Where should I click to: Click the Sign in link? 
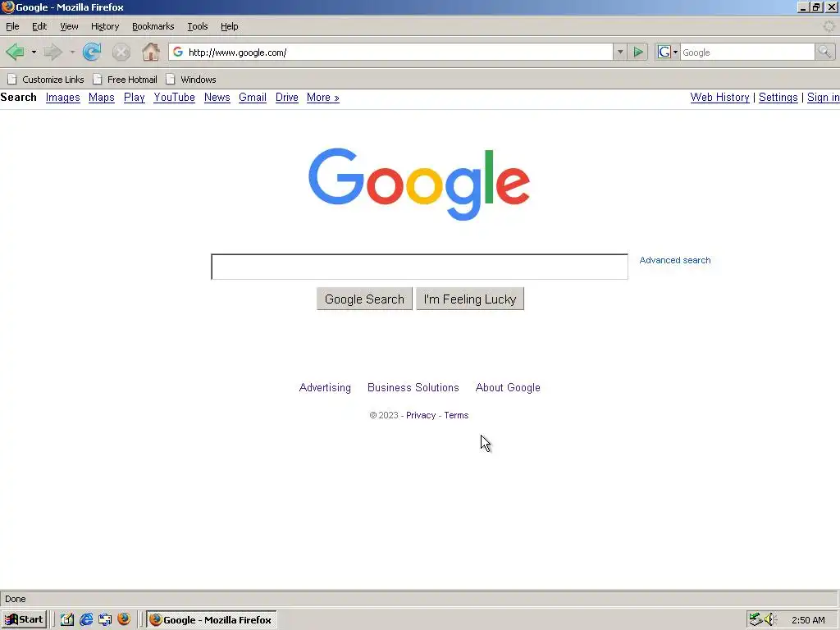pos(823,98)
